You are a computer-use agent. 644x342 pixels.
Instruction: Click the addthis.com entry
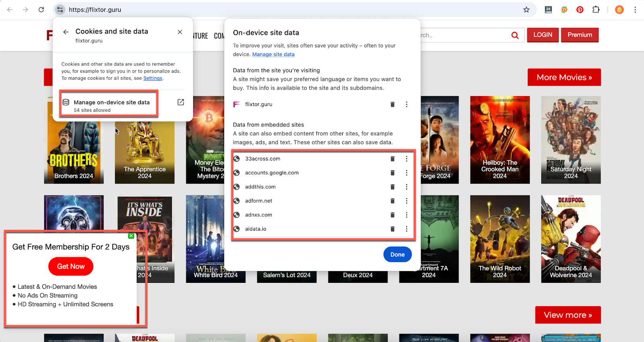pos(260,187)
